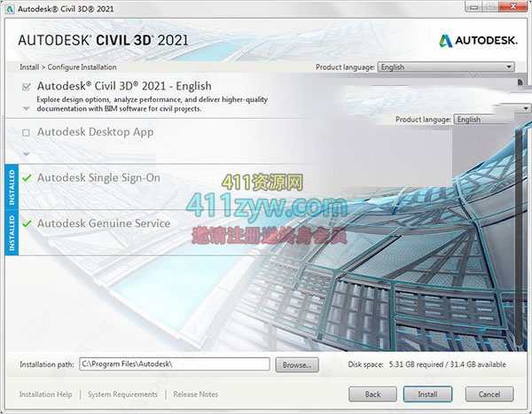Open the top Product language dropdown
Viewport: 532px width, 414px height.
tap(445, 66)
